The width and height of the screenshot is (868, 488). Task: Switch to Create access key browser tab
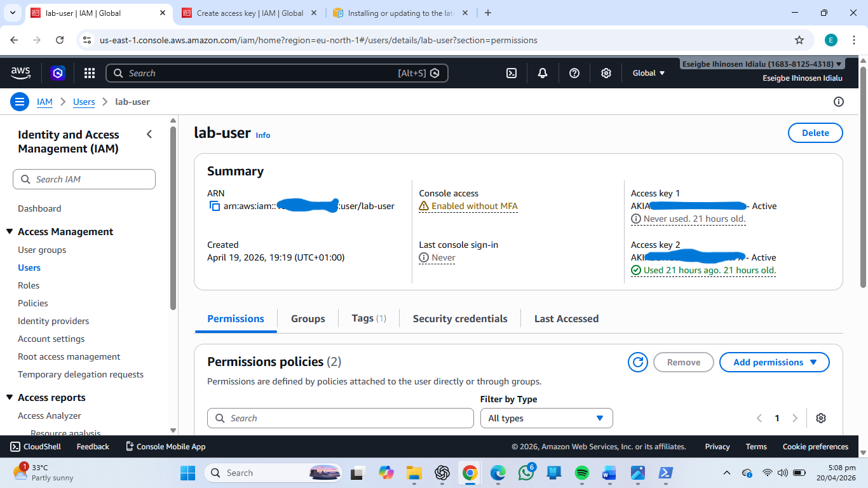249,13
